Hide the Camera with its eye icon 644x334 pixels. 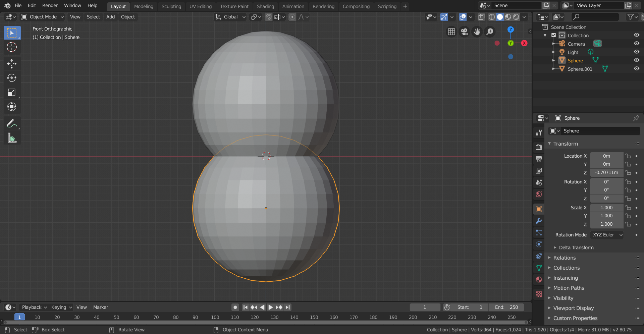[636, 44]
